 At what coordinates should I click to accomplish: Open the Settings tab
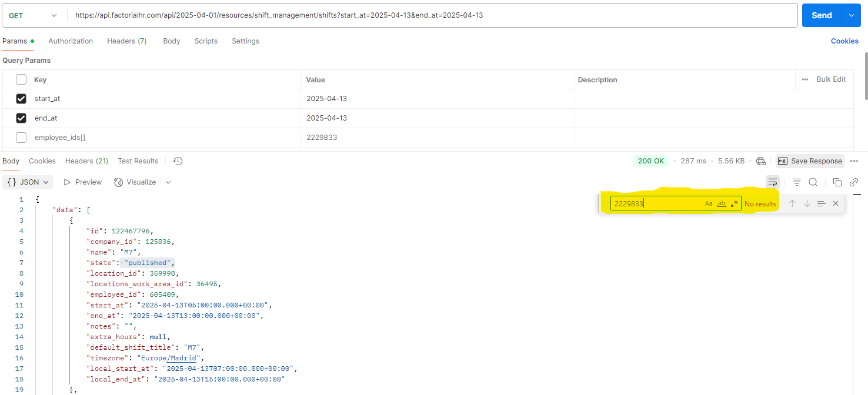(245, 41)
